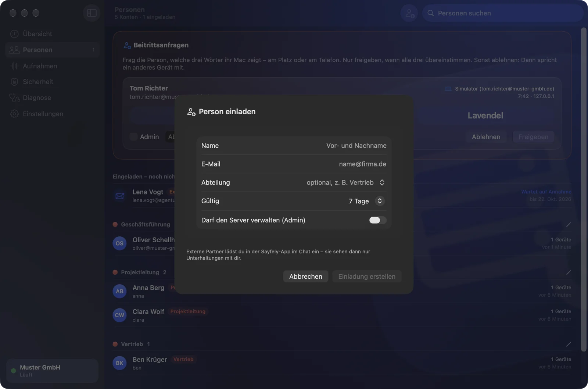Open Sicherheit in the sidebar

point(52,82)
